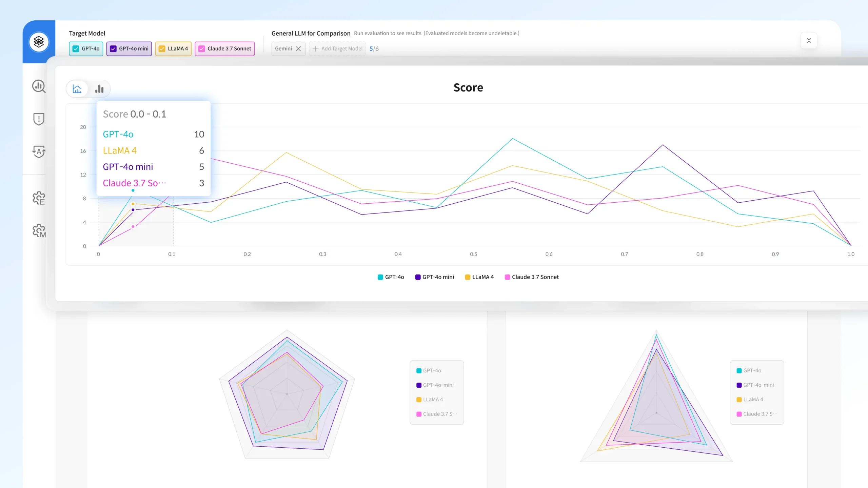This screenshot has height=488, width=868.
Task: Toggle GPT-4o in Score chart legend
Action: coord(391,277)
